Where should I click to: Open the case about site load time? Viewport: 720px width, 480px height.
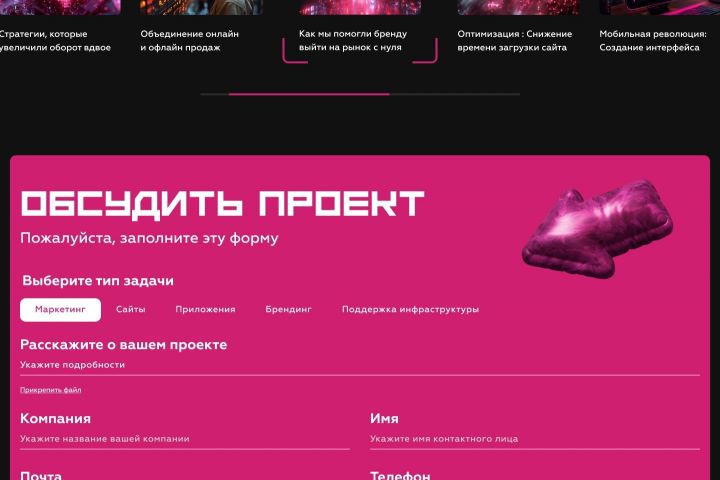[x=514, y=40]
